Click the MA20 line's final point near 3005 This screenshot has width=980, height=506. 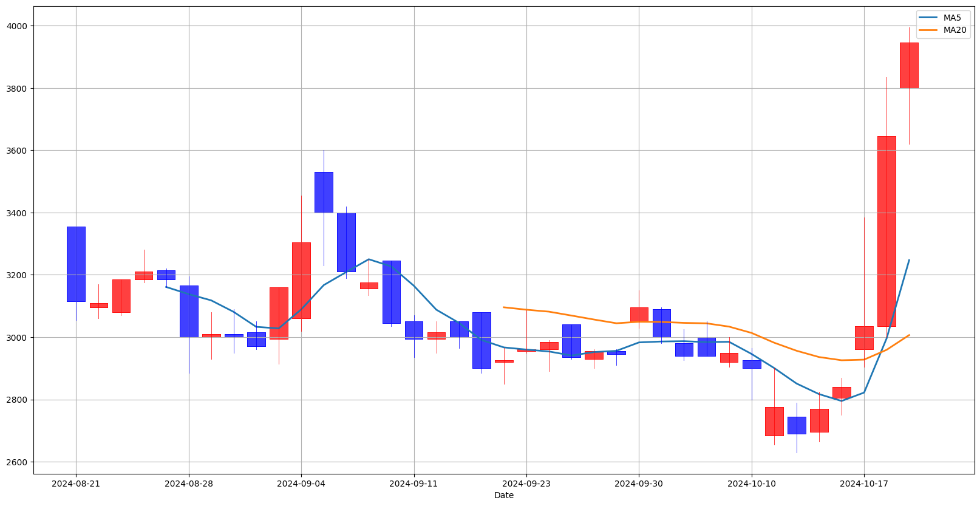[x=909, y=335]
